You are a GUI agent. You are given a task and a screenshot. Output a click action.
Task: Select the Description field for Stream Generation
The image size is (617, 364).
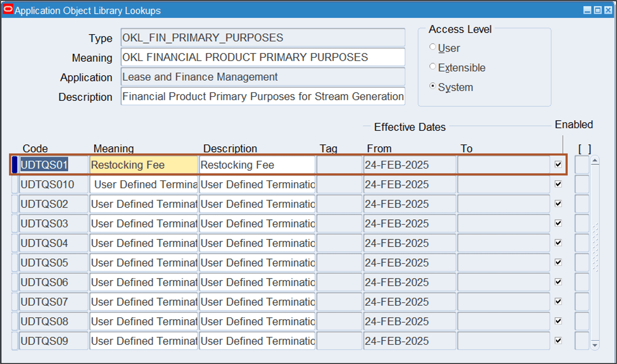(262, 96)
